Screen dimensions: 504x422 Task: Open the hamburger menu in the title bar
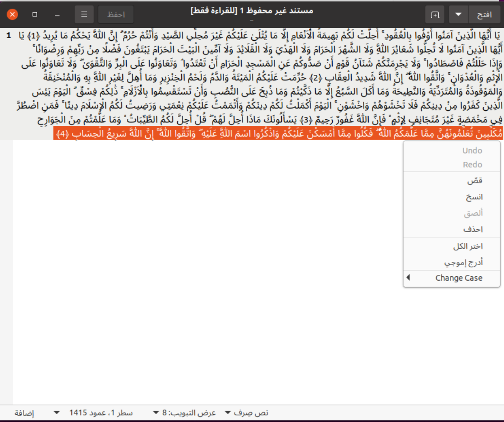(x=84, y=14)
